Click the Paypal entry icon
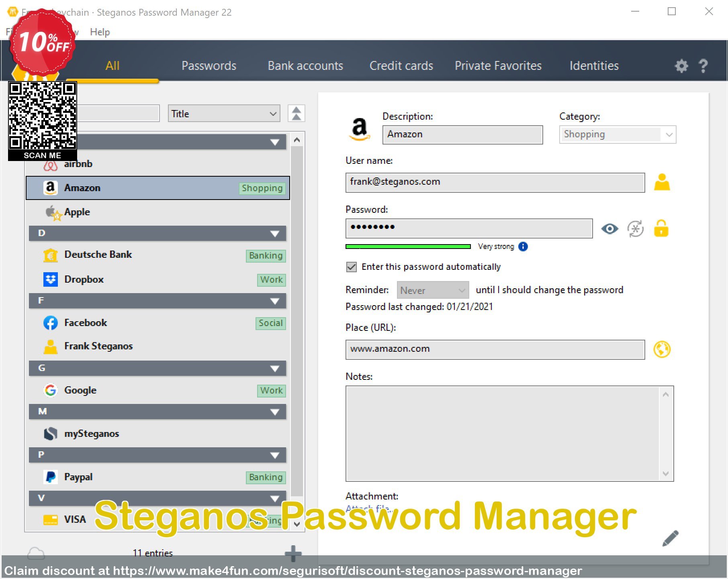Image resolution: width=728 pixels, height=579 pixels. click(x=50, y=477)
